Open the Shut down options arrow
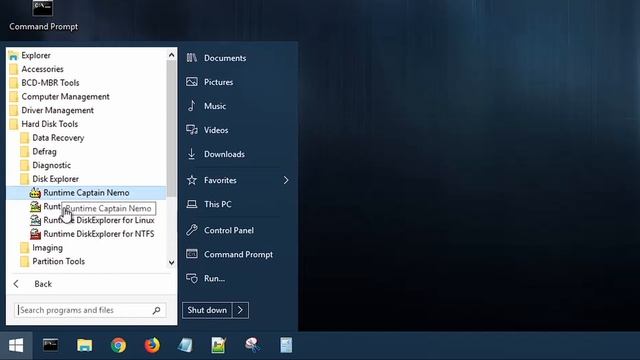This screenshot has width=640, height=360. pyautogui.click(x=240, y=310)
